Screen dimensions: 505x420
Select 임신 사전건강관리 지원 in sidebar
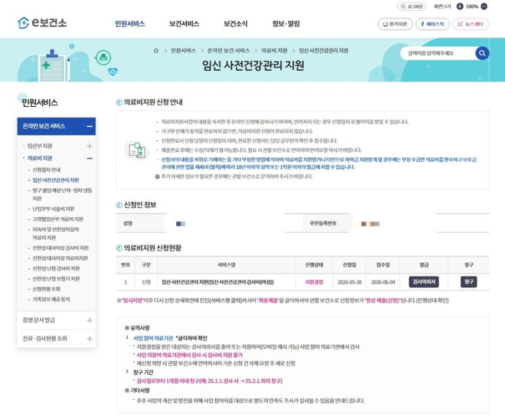click(x=56, y=180)
